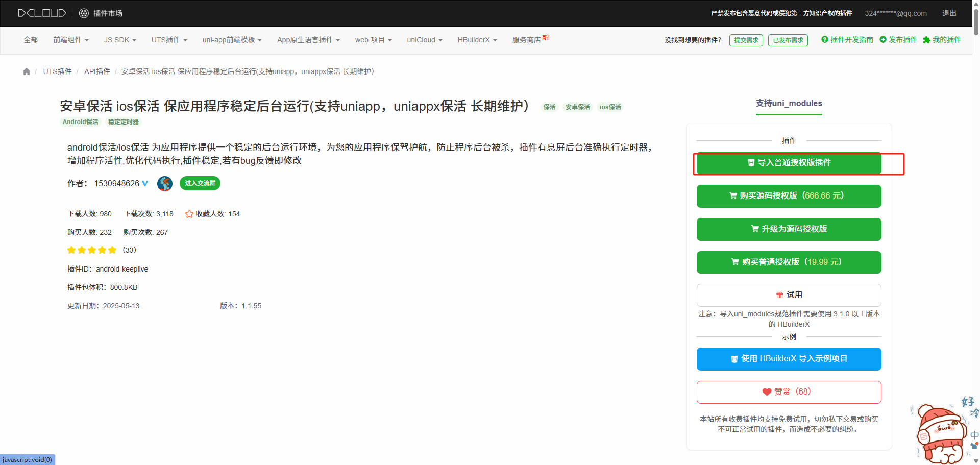Click the 已发布需求 button

788,40
